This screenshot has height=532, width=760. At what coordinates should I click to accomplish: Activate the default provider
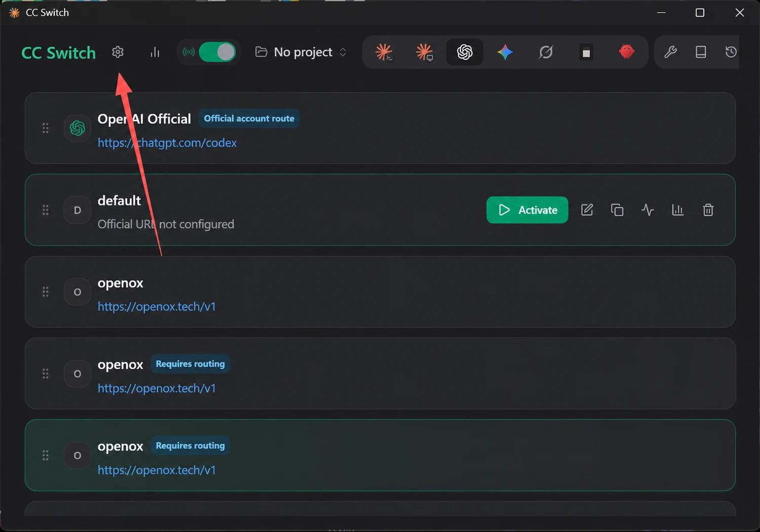pos(527,210)
